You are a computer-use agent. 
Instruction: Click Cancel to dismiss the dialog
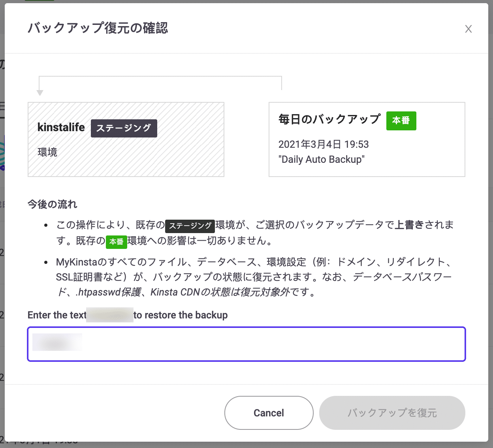click(x=269, y=413)
